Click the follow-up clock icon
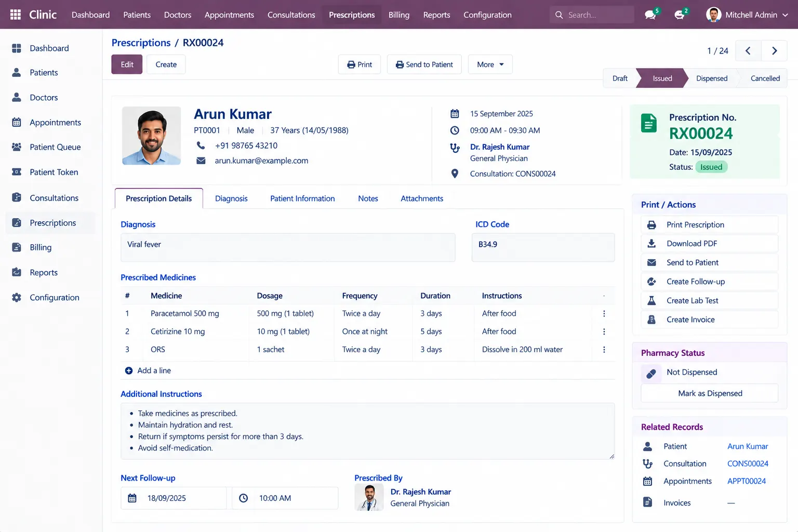 (243, 498)
